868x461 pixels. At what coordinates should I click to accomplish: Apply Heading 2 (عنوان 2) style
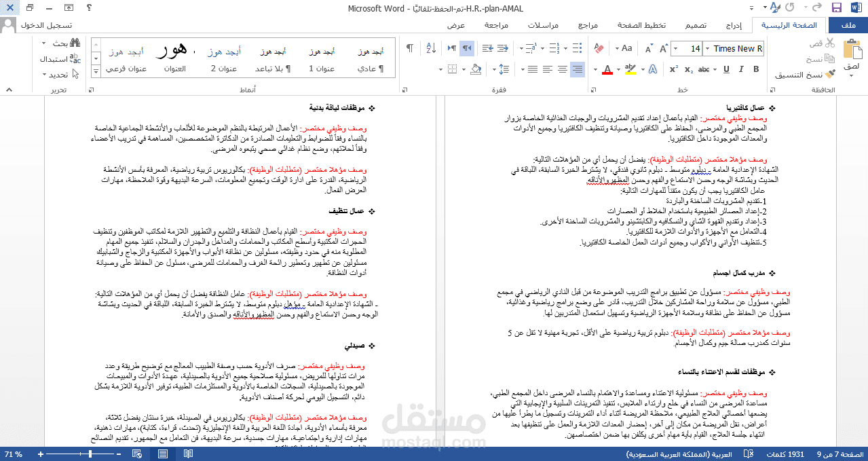224,59
